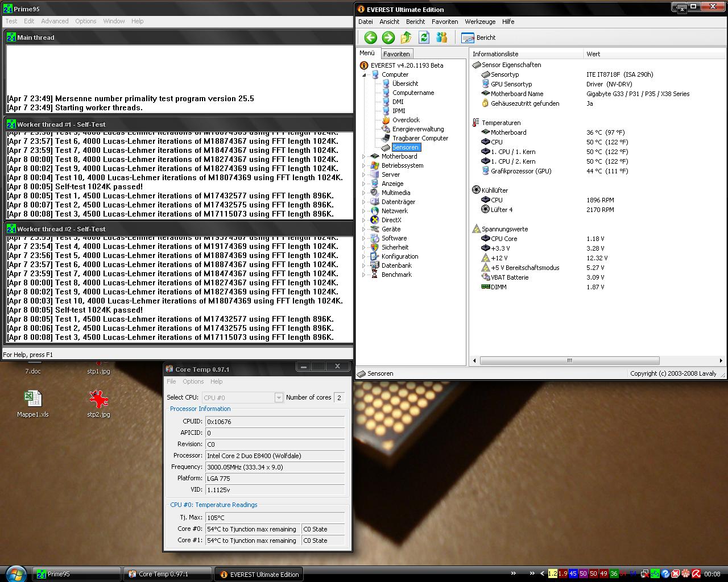728x582 pixels.
Task: Click the Konfiguration icon in the tree
Action: coord(374,256)
